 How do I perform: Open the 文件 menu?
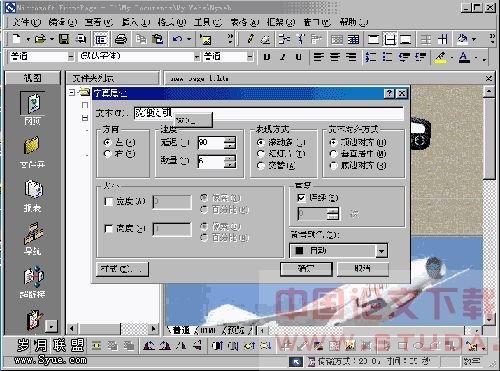[27, 22]
